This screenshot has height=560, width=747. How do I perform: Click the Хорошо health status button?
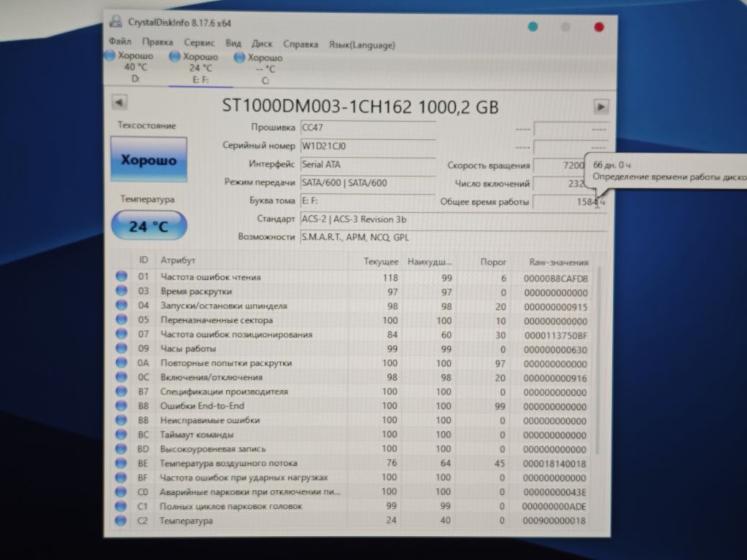click(x=149, y=160)
